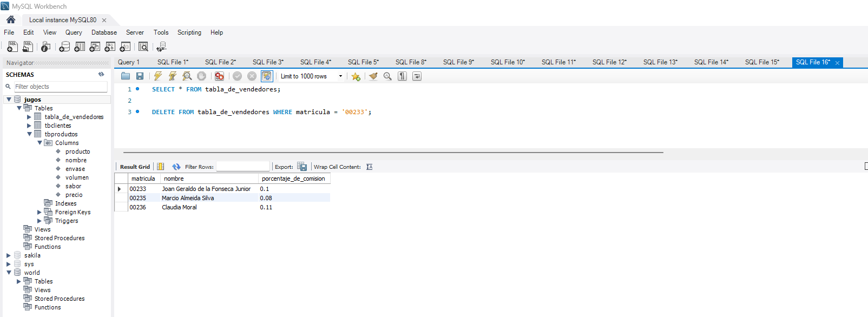This screenshot has height=317, width=868.
Task: Open the Database menu
Action: pyautogui.click(x=104, y=32)
